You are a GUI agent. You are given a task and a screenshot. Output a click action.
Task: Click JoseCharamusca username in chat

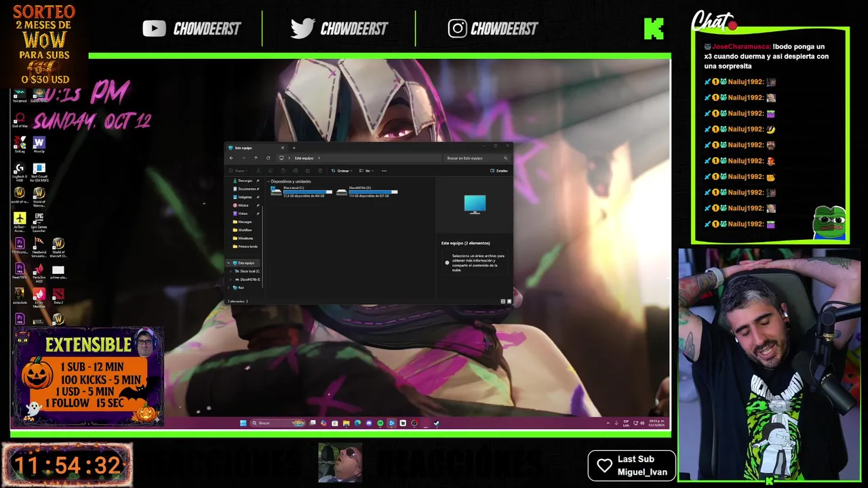[x=741, y=47]
